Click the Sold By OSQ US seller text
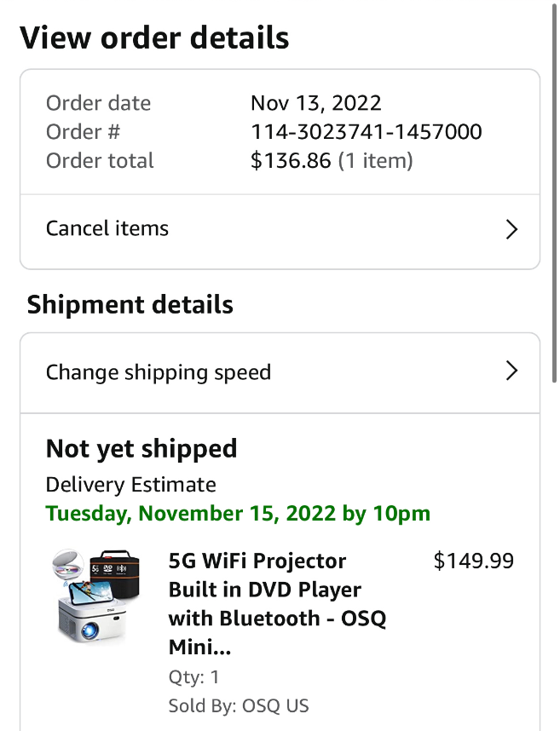This screenshot has width=560, height=731. click(x=239, y=705)
